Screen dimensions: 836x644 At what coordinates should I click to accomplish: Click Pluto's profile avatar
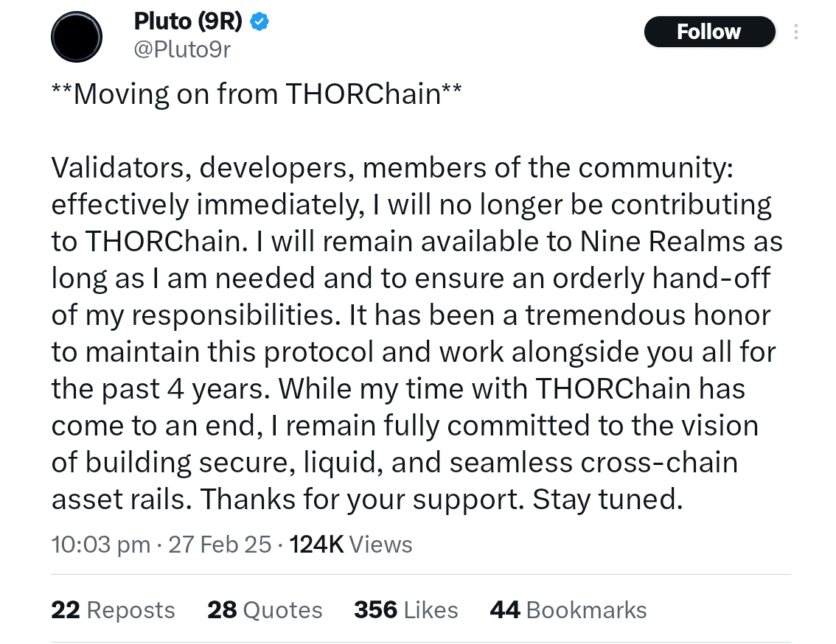(x=77, y=37)
